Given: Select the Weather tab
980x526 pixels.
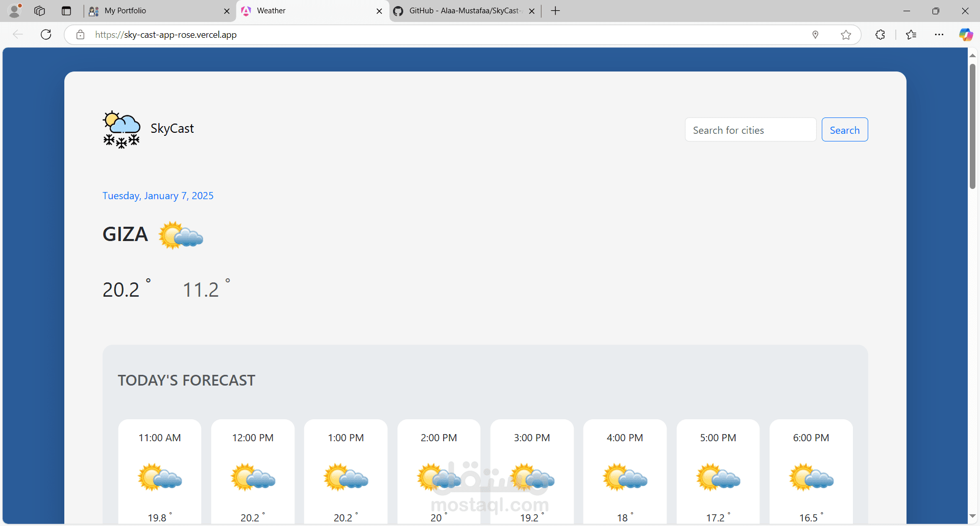Looking at the screenshot, I should tap(312, 11).
